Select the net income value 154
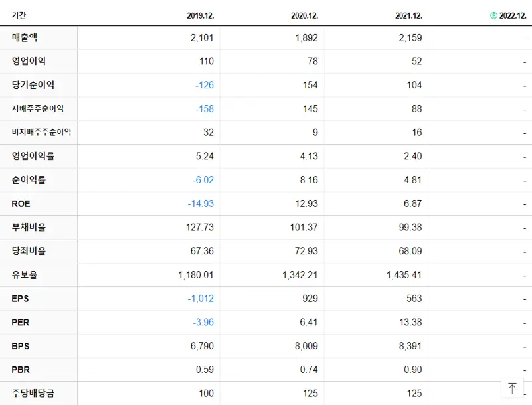Screen dimensions: 532x405 point(310,85)
